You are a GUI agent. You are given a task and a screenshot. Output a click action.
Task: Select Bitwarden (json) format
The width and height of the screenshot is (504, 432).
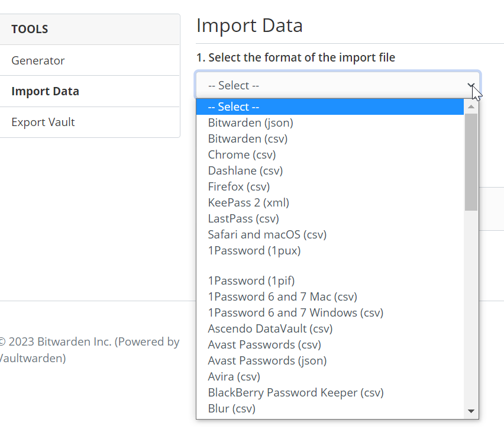point(251,122)
